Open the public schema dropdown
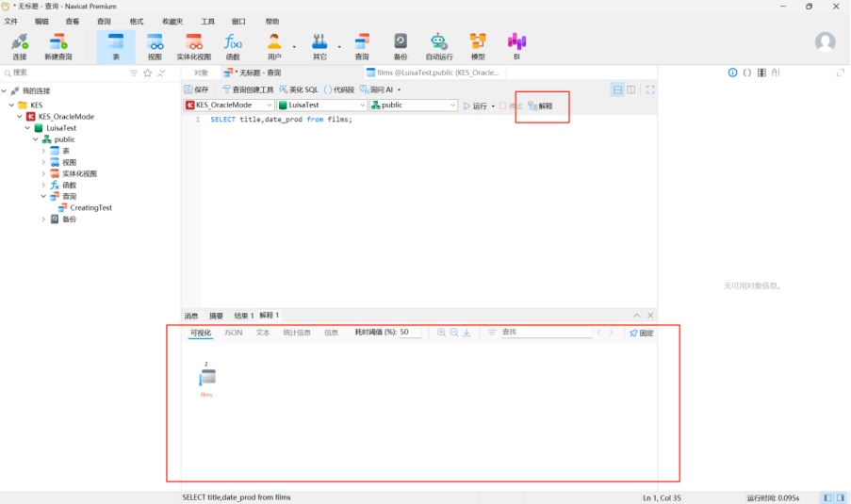 (413, 106)
